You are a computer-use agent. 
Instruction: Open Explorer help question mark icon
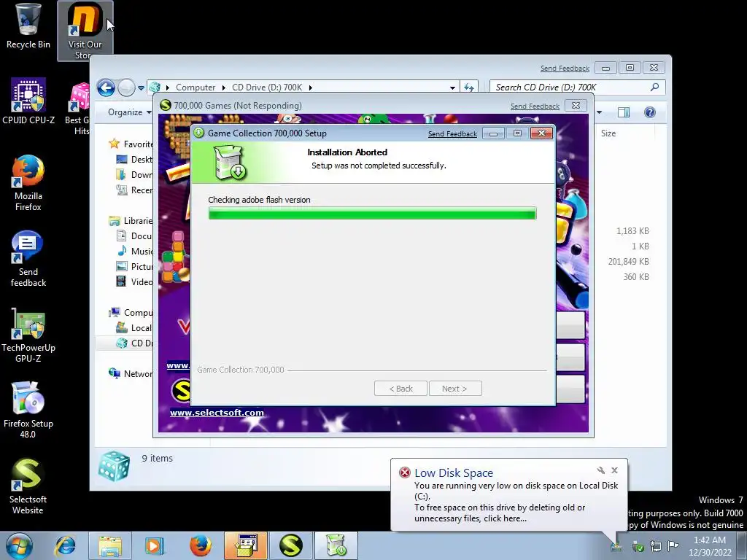(649, 112)
